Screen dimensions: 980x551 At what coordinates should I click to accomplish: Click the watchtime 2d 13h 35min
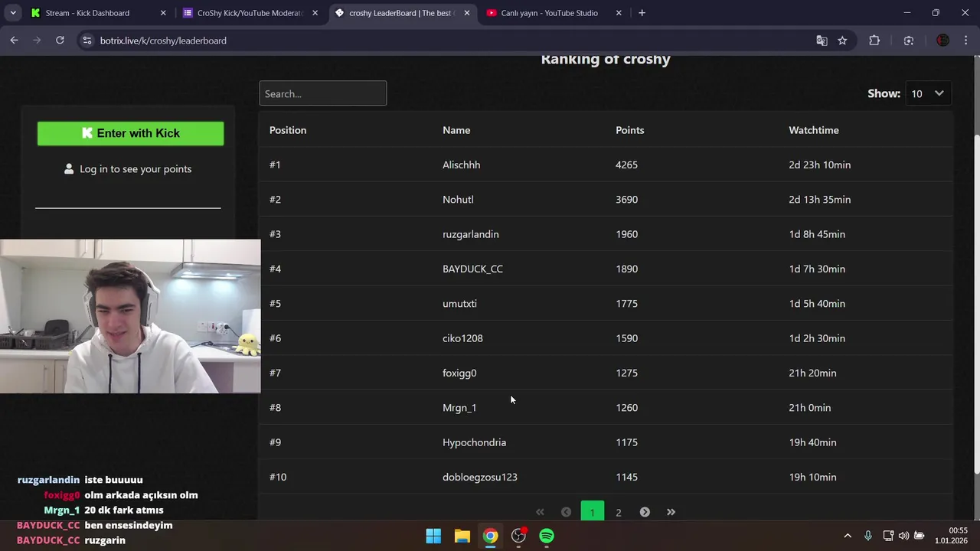(820, 200)
